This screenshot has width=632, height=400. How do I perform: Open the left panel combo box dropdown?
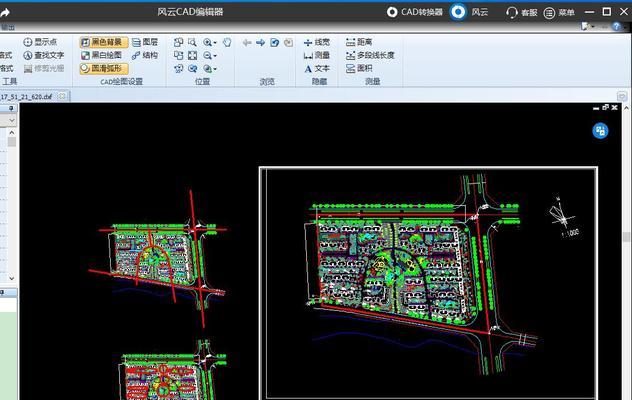click(12, 120)
